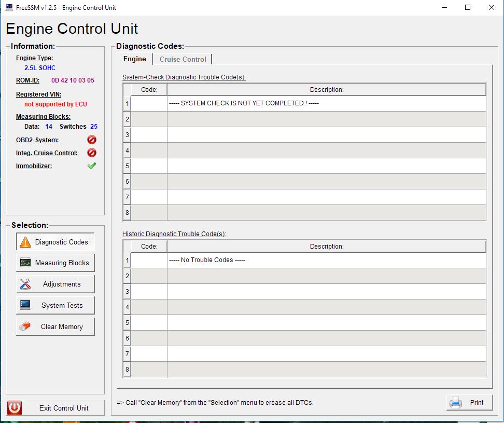The width and height of the screenshot is (504, 423).
Task: Click the Diagnostic Codes warning triangle icon
Action: [25, 242]
